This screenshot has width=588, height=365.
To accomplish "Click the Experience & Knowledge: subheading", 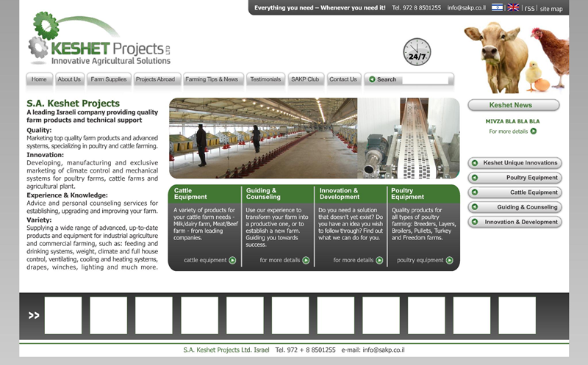I will tap(67, 195).
